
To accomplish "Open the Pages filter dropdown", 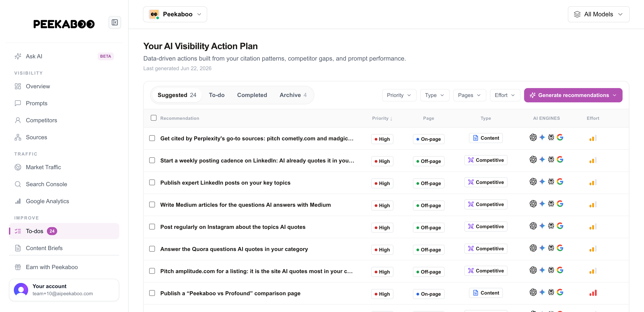I will (x=470, y=95).
